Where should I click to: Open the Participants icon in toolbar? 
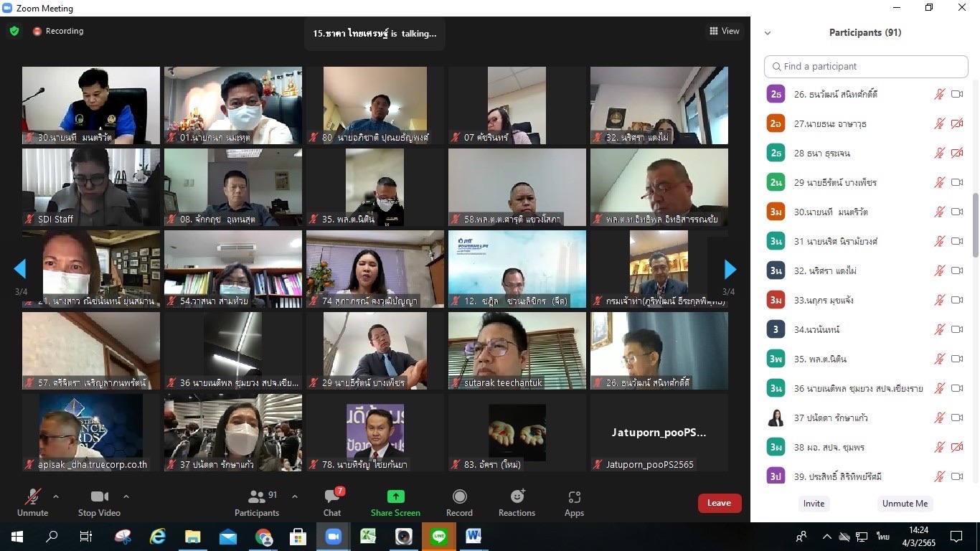256,497
